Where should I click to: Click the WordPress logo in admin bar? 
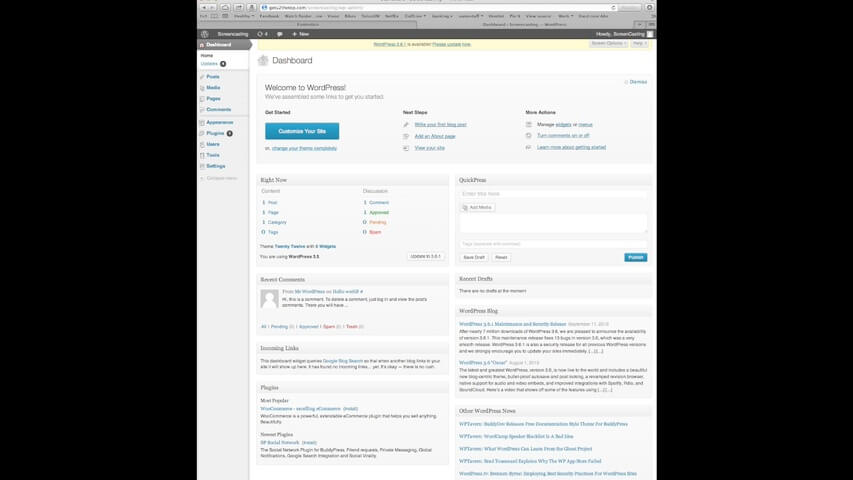(x=205, y=34)
